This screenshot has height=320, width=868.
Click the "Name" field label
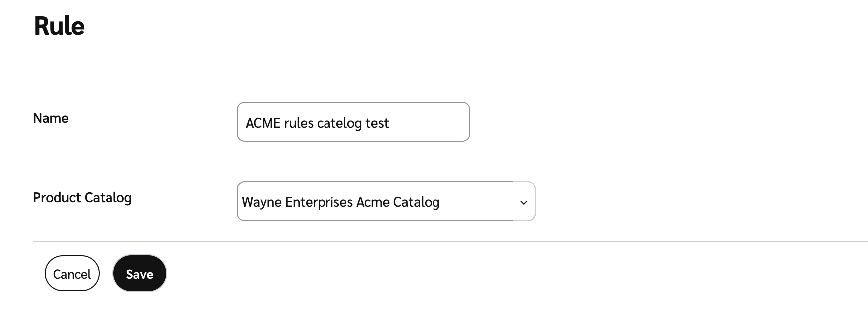(51, 118)
